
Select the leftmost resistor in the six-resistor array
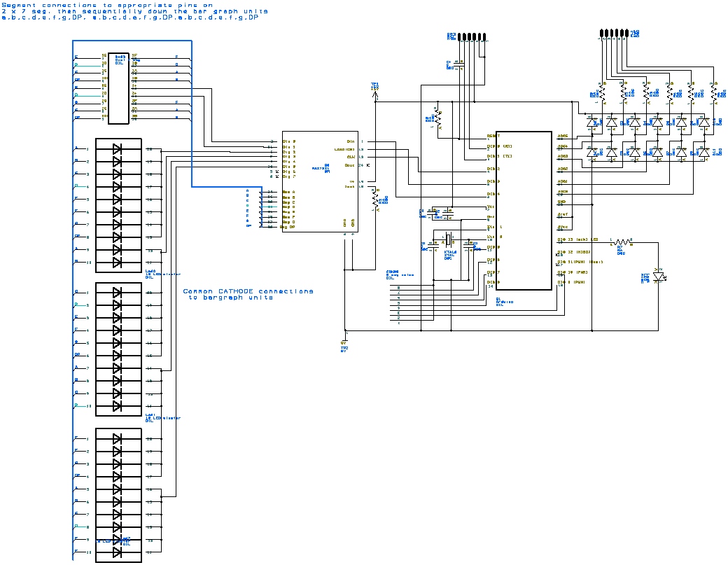602,93
